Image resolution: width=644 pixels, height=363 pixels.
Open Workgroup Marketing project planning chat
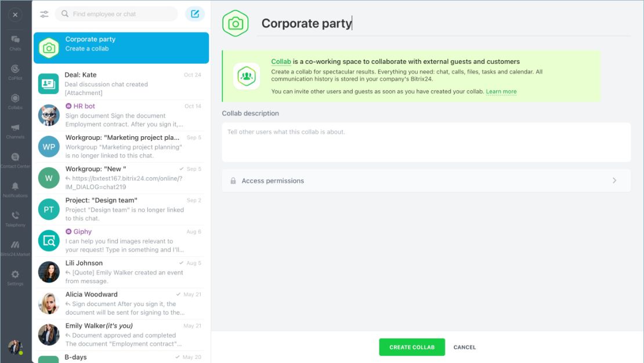tap(121, 147)
